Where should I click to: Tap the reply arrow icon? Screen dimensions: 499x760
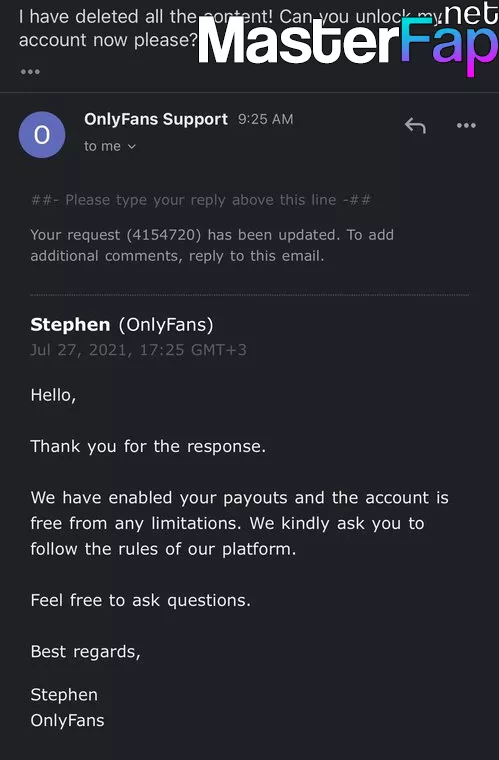coord(415,126)
